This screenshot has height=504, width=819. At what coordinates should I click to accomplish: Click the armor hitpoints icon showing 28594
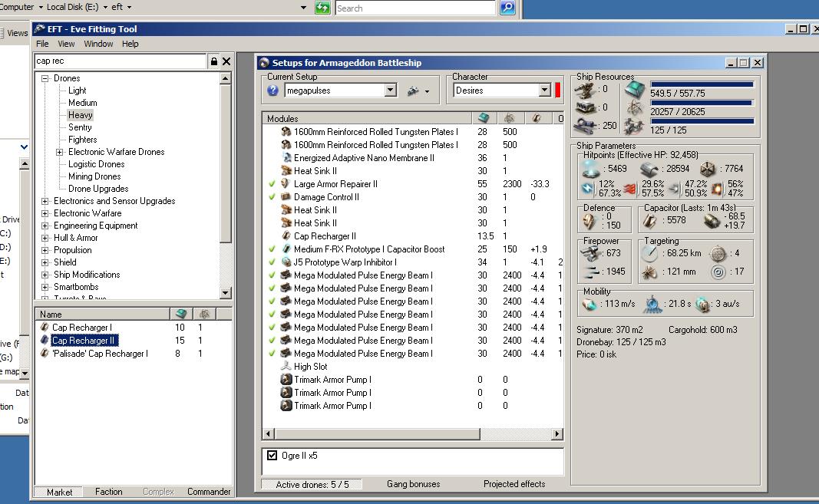pos(649,170)
